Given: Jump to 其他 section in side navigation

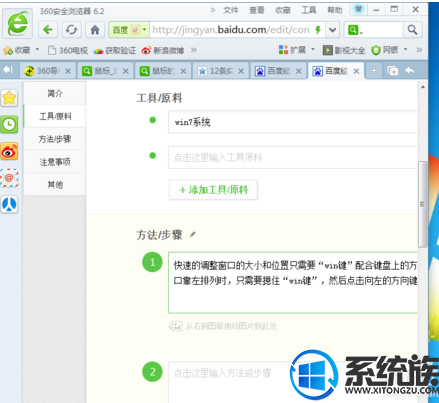Looking at the screenshot, I should click(55, 184).
